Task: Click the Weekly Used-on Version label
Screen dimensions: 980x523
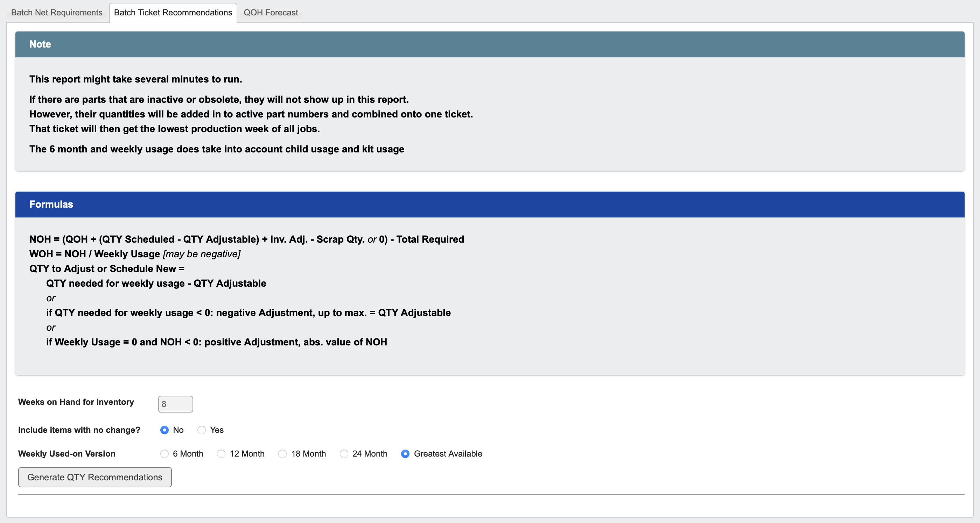Action: coord(66,453)
